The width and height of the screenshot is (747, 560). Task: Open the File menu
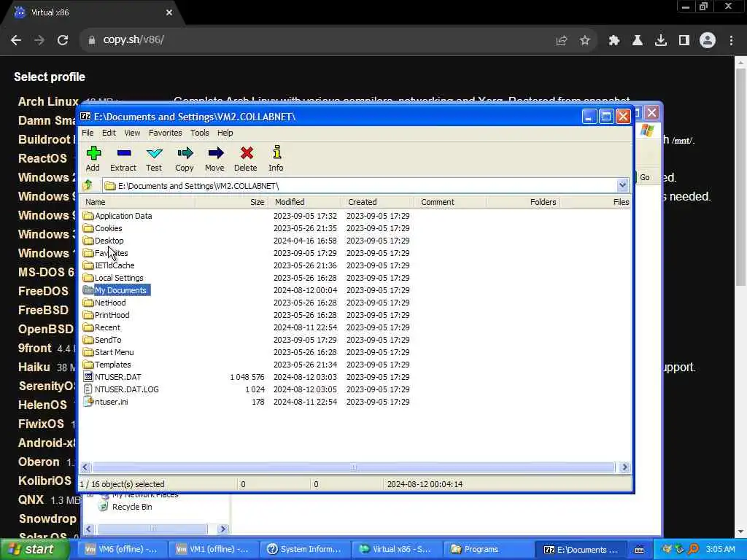click(x=88, y=133)
